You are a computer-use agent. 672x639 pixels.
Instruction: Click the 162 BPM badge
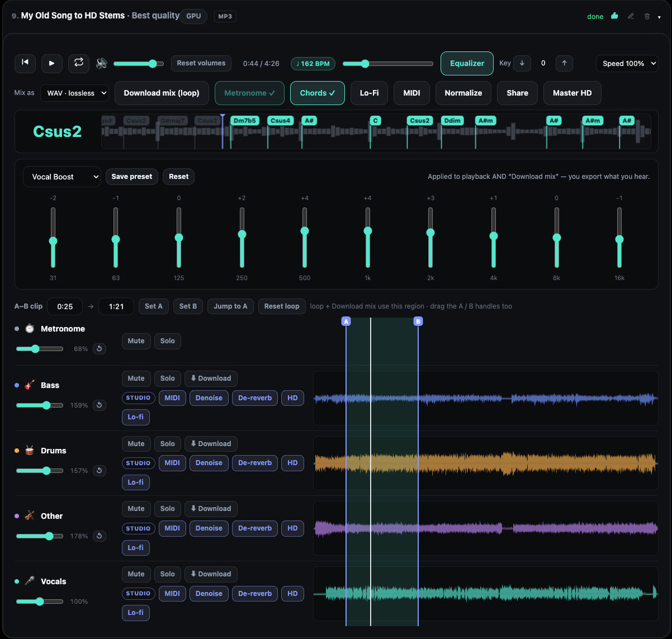pyautogui.click(x=313, y=64)
